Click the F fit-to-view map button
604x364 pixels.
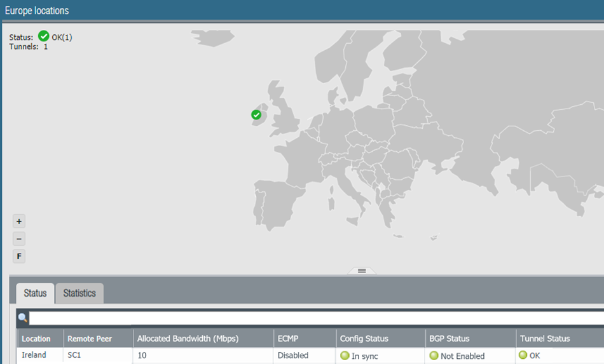pyautogui.click(x=19, y=257)
